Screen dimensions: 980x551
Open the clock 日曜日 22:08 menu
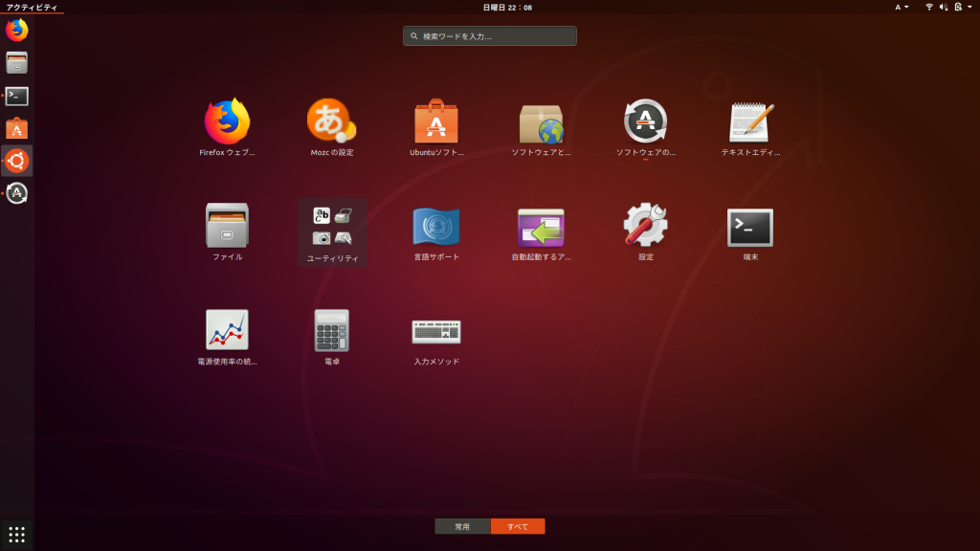(x=507, y=7)
